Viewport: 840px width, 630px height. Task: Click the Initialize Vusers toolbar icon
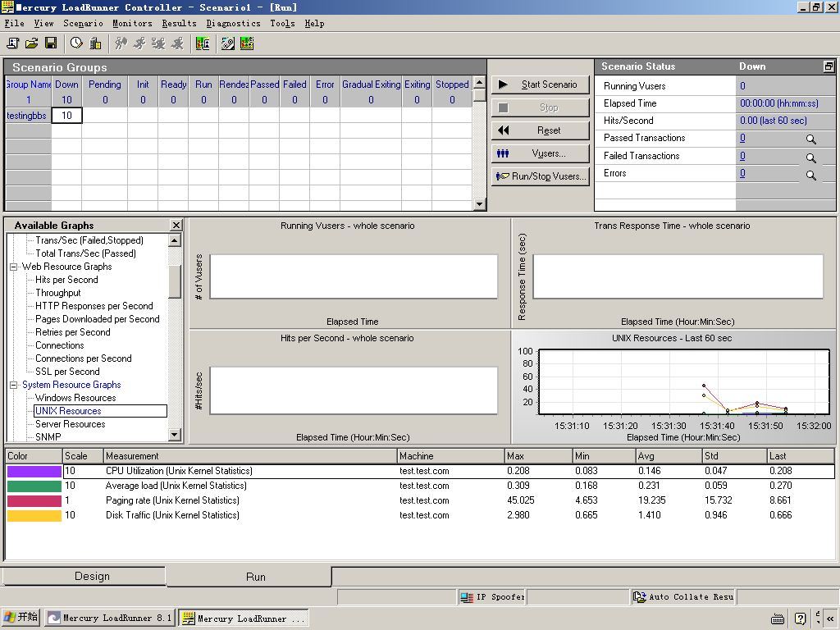coord(121,43)
